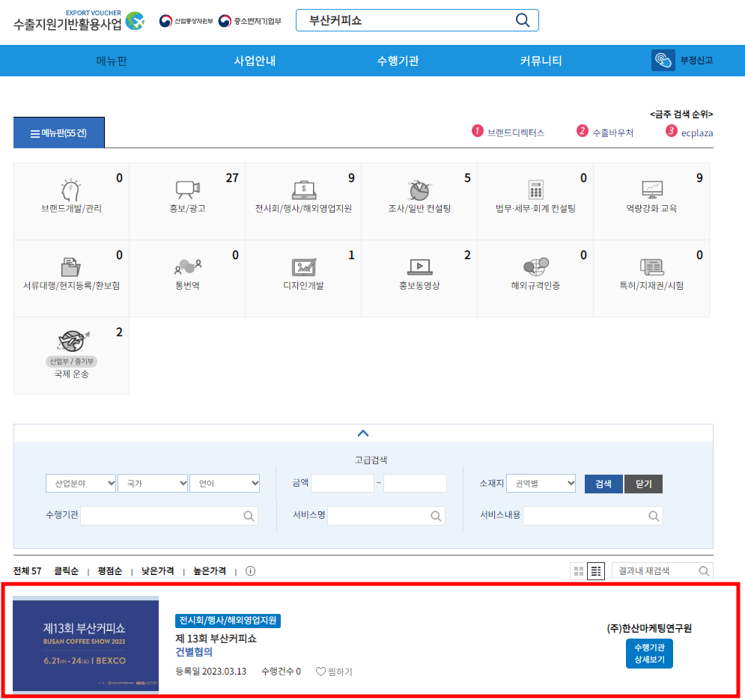Select the 브랜드개발/관리 category icon
This screenshot has height=700, width=745.
[x=71, y=190]
